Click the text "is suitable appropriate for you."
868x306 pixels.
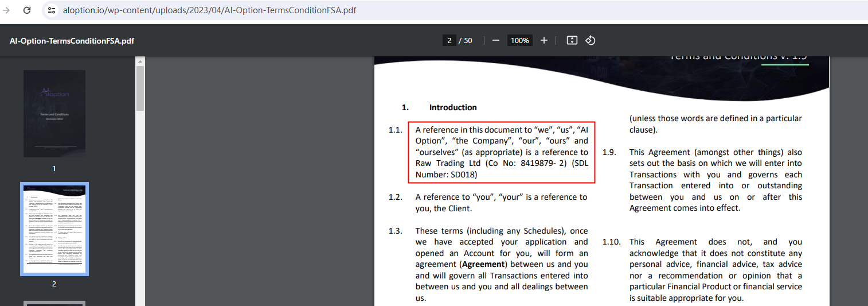(686, 298)
